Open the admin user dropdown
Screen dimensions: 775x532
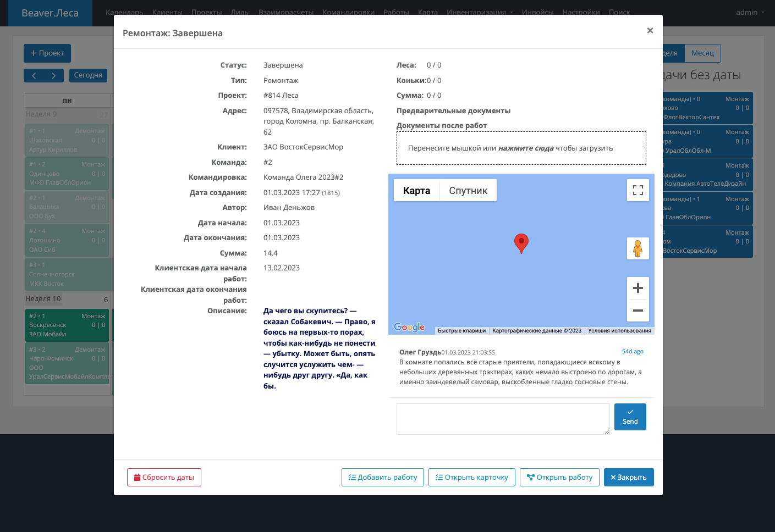coord(750,12)
